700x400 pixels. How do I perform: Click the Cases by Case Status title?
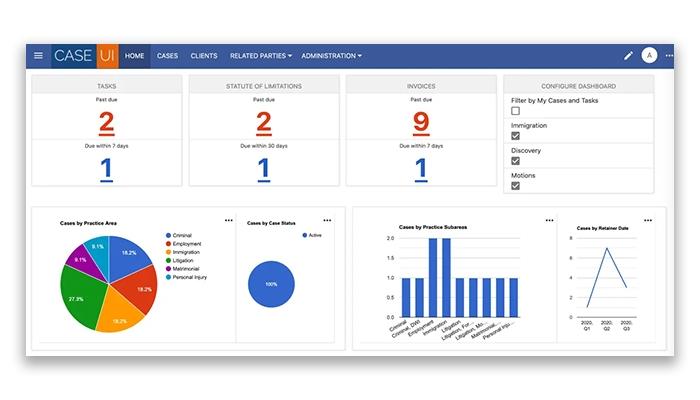click(271, 223)
